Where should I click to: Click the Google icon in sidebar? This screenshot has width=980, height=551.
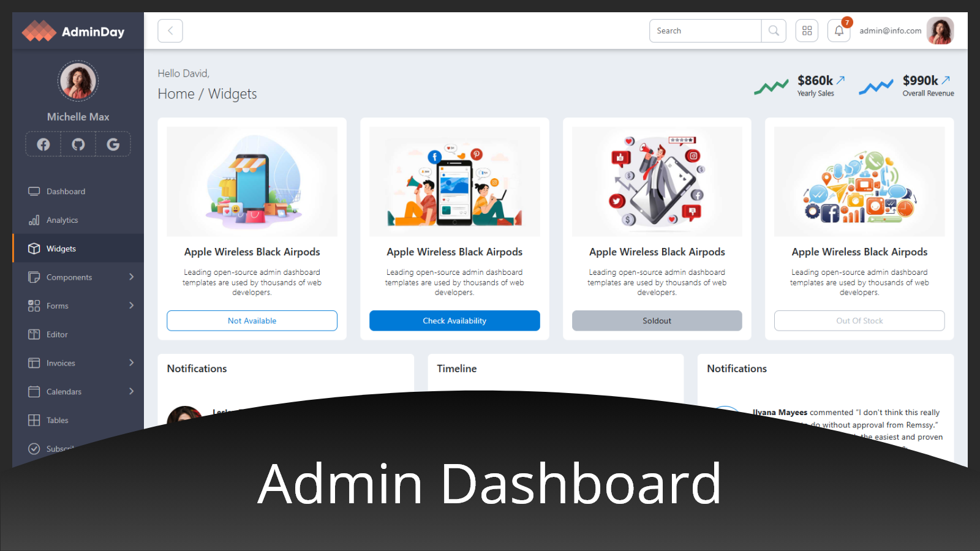[113, 144]
